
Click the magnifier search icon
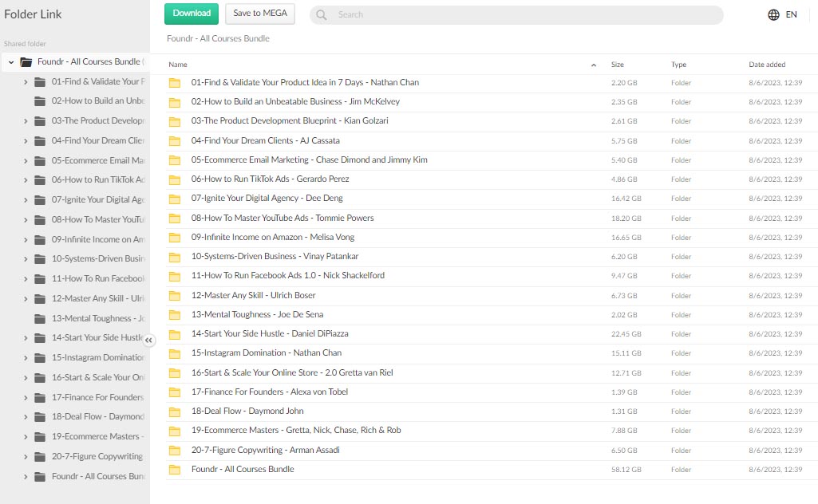point(322,15)
